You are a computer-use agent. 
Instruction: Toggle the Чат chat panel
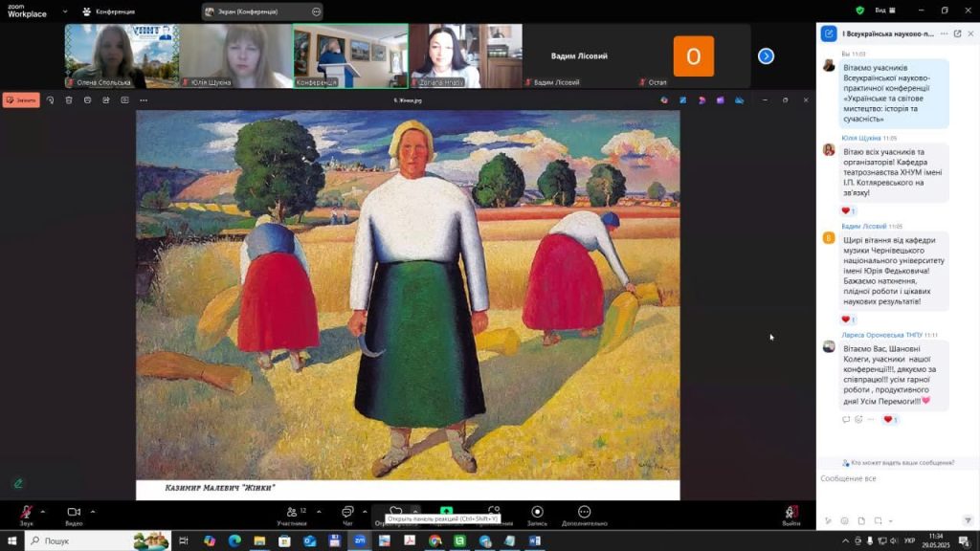347,515
